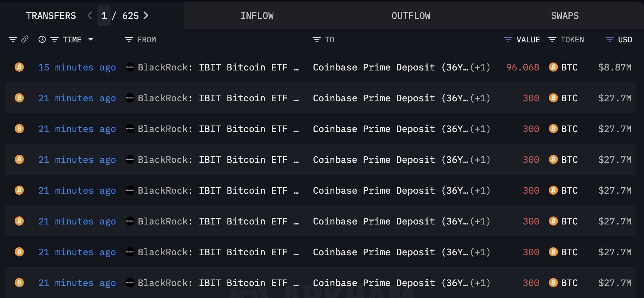
Task: Click the INFLOW button
Action: [257, 15]
